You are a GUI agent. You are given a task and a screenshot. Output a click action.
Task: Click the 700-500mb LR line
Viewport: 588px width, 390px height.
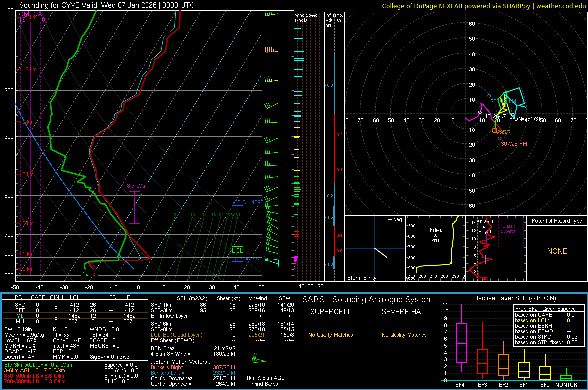pyautogui.click(x=35, y=381)
